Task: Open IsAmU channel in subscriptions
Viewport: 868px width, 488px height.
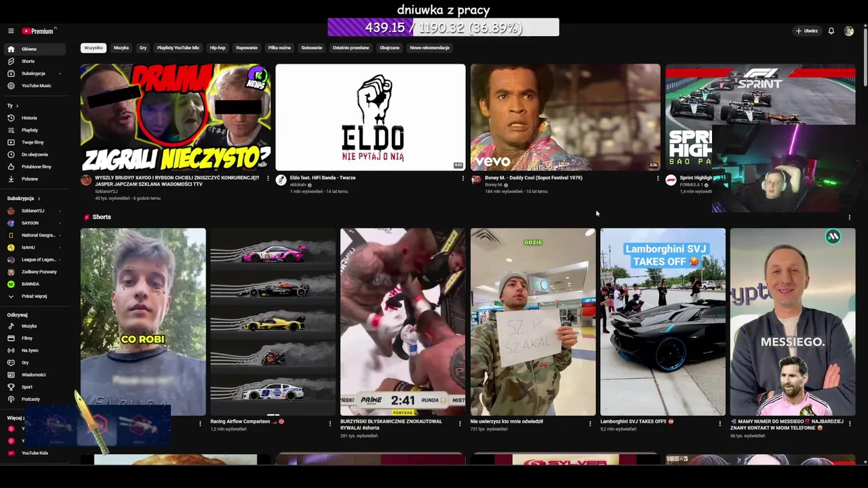Action: point(35,247)
